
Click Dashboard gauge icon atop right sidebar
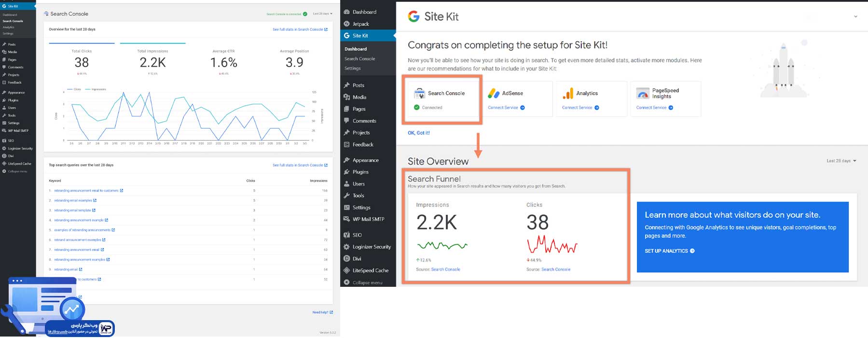[346, 12]
